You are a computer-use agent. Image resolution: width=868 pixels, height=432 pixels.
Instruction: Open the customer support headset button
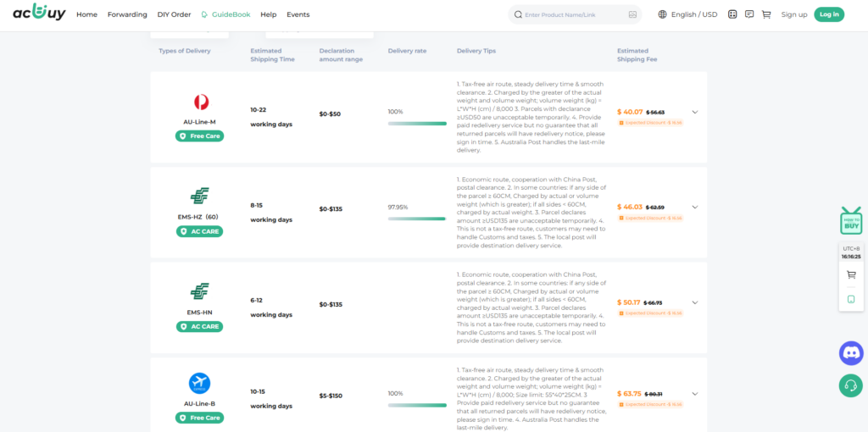(x=851, y=385)
